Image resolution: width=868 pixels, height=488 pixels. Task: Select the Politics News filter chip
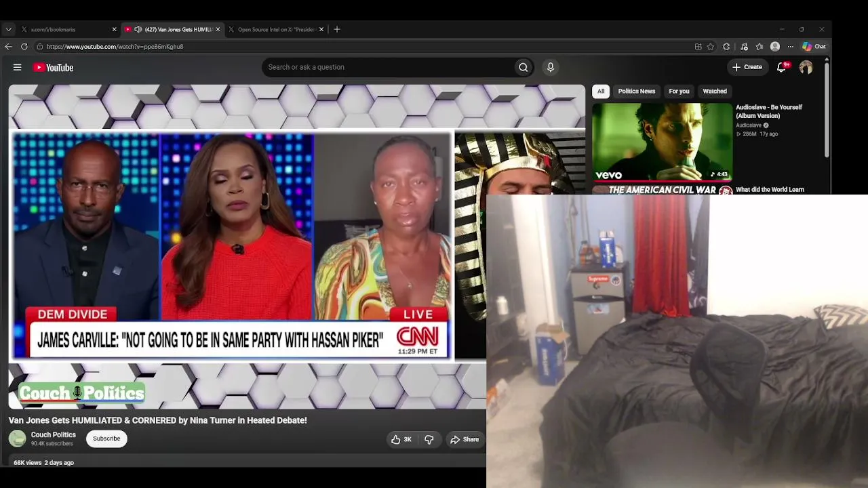pyautogui.click(x=637, y=91)
